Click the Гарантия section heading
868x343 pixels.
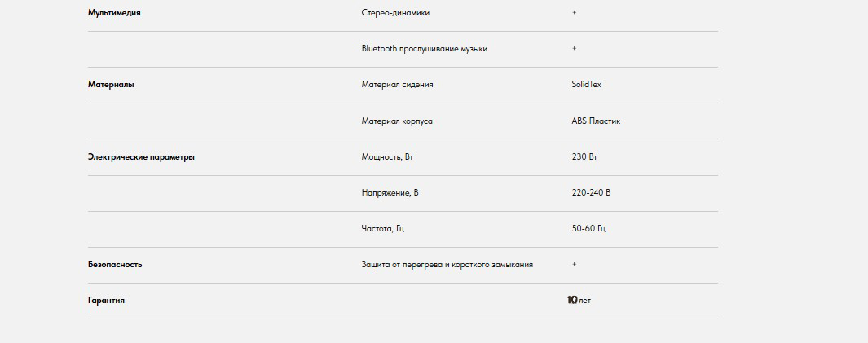[106, 300]
